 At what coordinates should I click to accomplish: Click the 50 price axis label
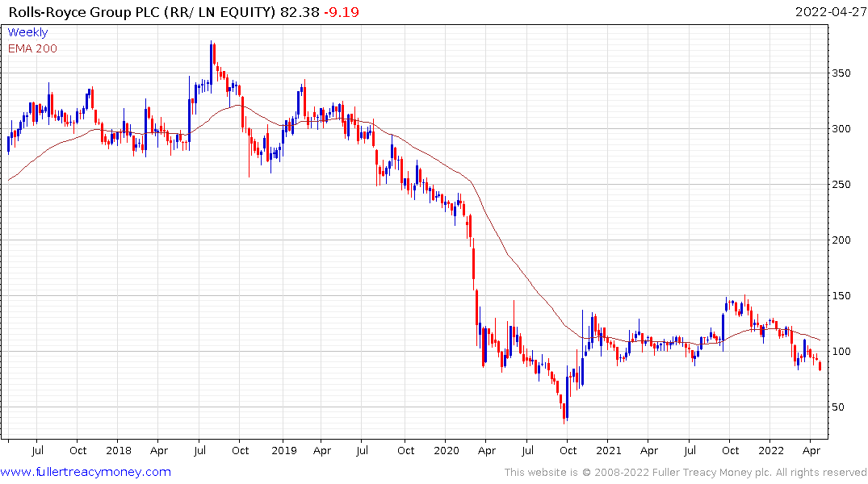coord(838,407)
